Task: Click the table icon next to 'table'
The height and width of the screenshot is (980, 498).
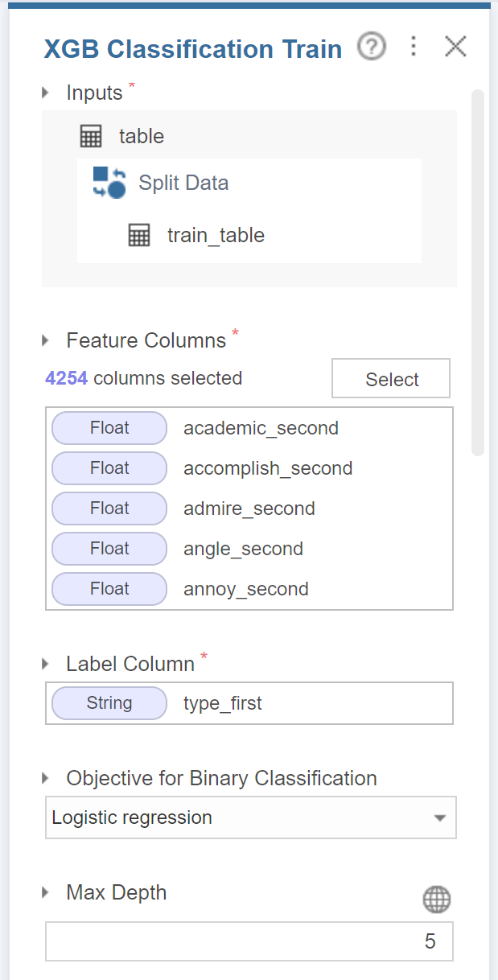Action: tap(91, 136)
